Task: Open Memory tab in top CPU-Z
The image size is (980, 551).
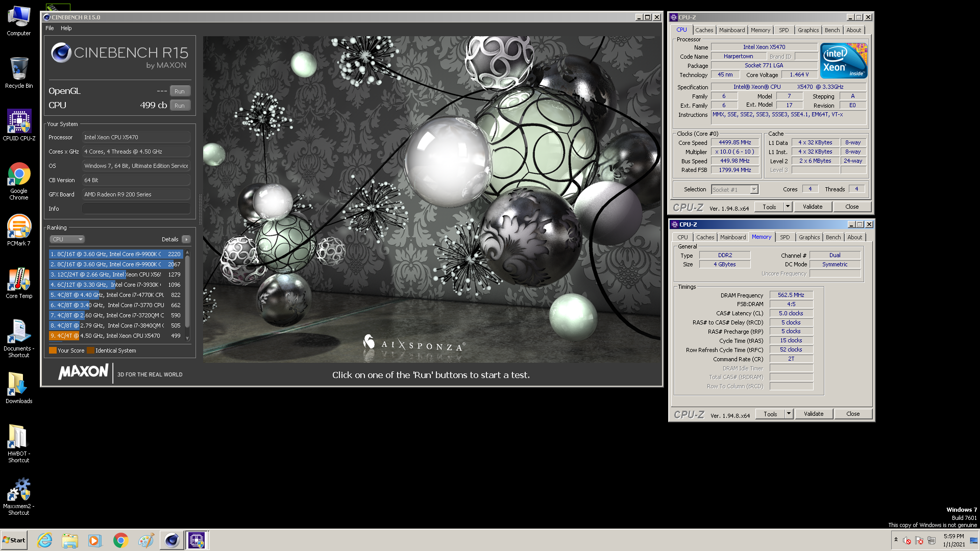Action: tap(761, 30)
